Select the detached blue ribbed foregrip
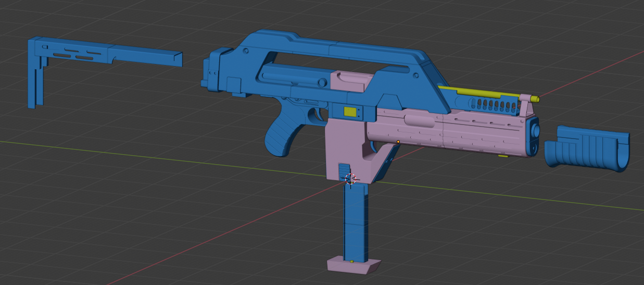 tap(586, 147)
